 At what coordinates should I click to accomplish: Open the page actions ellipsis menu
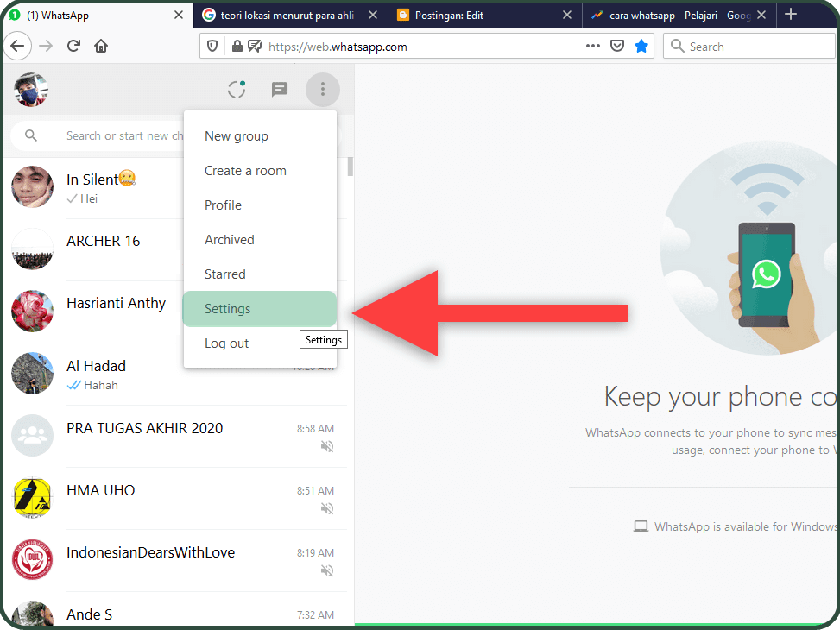[592, 46]
